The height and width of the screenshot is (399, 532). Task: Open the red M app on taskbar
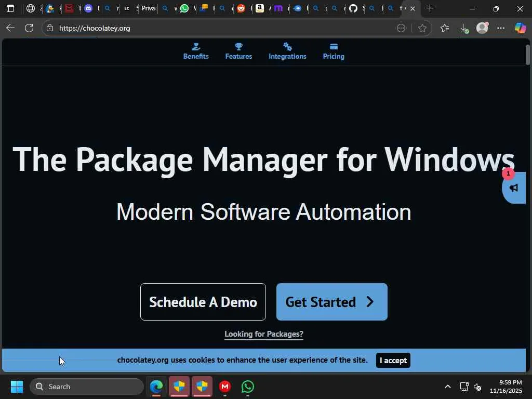click(x=224, y=387)
